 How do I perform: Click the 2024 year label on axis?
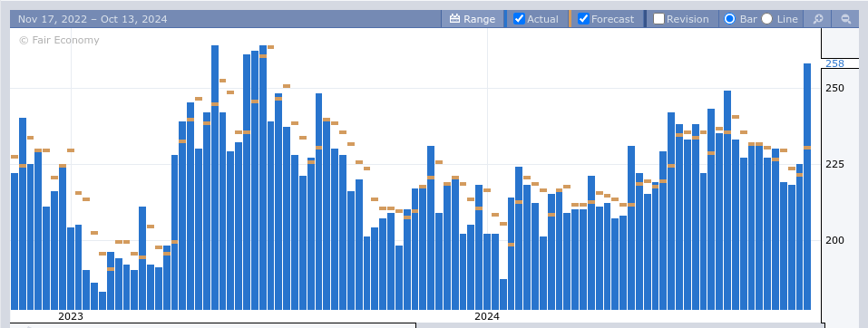point(487,316)
